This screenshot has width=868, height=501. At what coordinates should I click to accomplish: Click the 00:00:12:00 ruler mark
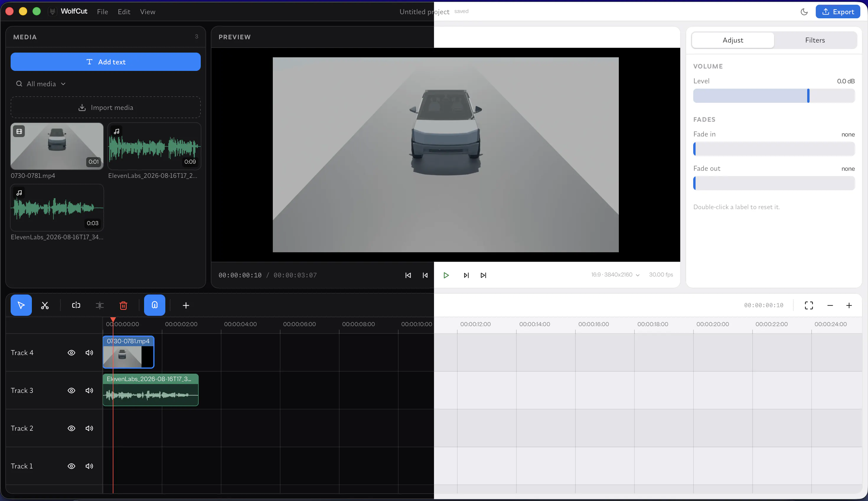click(x=475, y=324)
